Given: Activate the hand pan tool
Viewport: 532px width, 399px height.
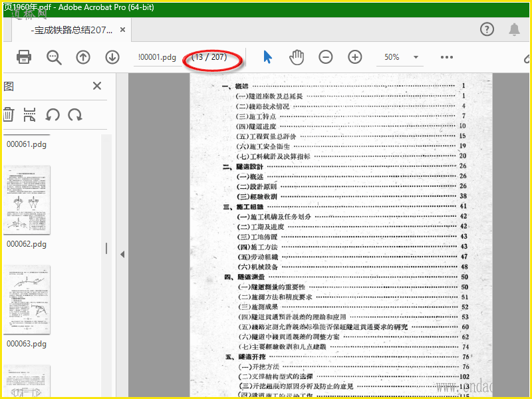Looking at the screenshot, I should pos(297,57).
